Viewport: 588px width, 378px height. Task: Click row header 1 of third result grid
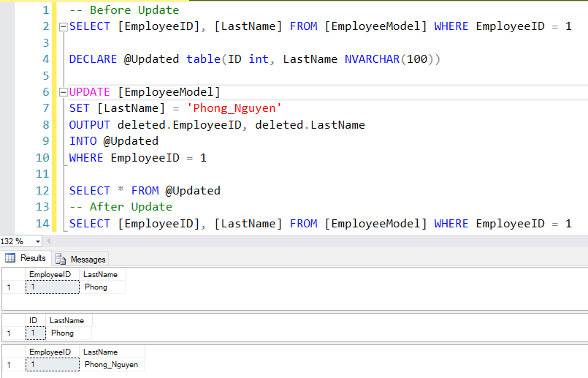click(x=13, y=365)
